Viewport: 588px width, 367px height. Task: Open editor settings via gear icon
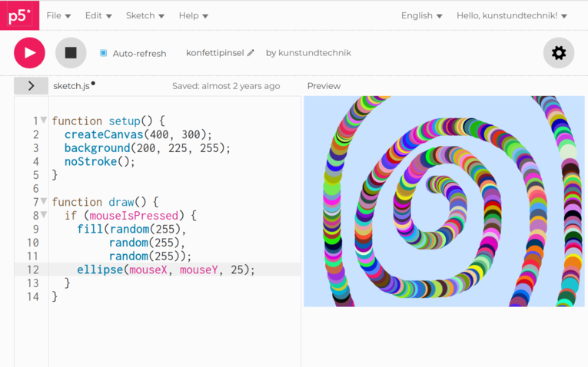point(559,53)
